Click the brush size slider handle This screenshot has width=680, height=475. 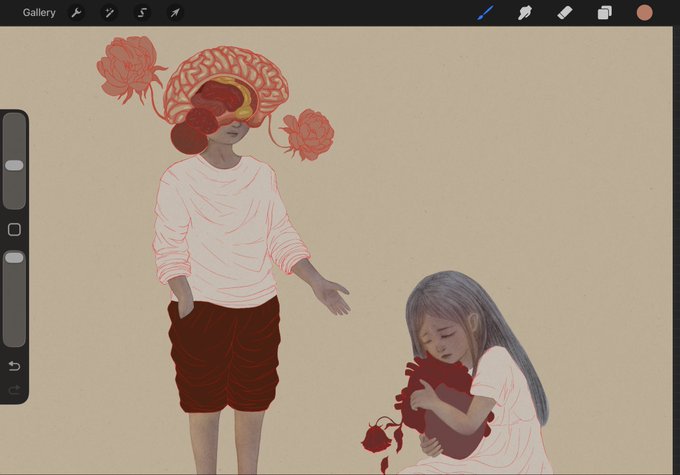[14, 165]
